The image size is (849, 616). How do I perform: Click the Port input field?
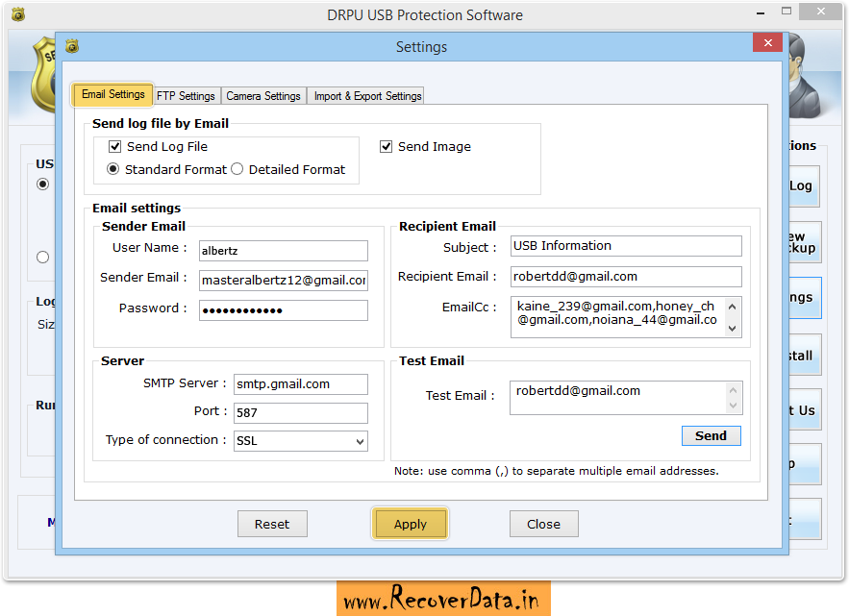301,413
